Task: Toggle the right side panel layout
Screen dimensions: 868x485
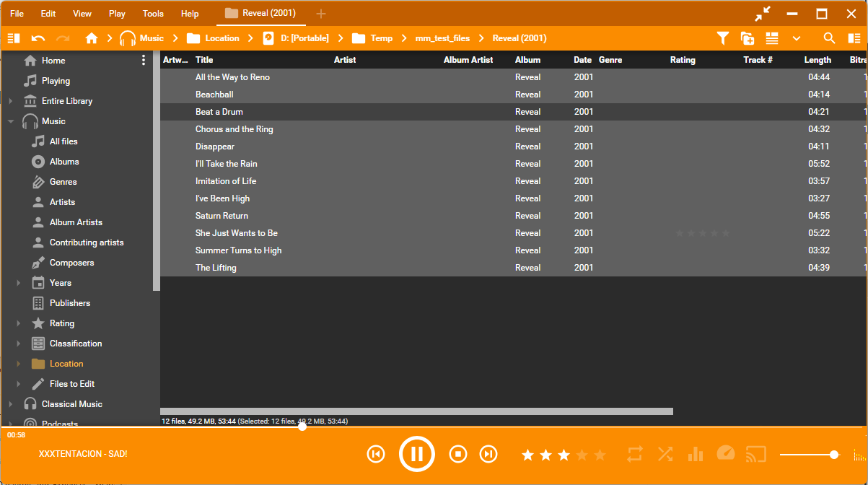Action: tap(854, 38)
